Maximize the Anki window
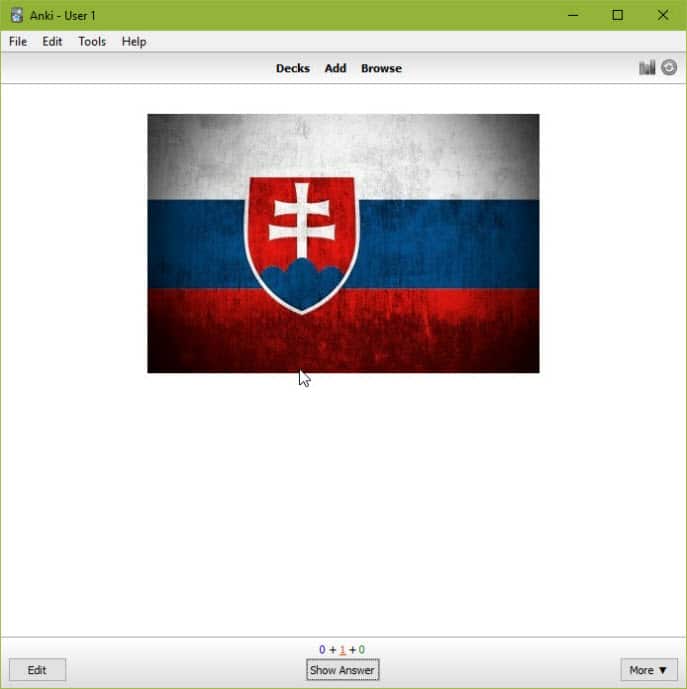The height and width of the screenshot is (689, 687). pyautogui.click(x=618, y=15)
